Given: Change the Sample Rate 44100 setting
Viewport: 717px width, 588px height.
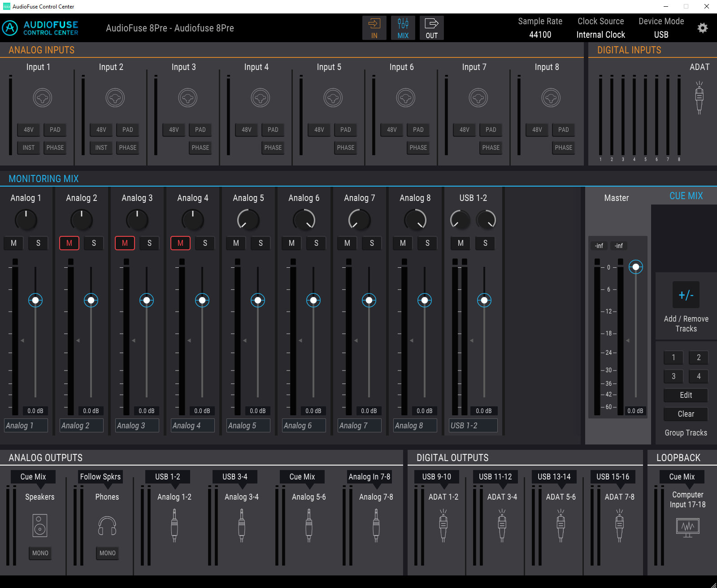Looking at the screenshot, I should coord(540,35).
